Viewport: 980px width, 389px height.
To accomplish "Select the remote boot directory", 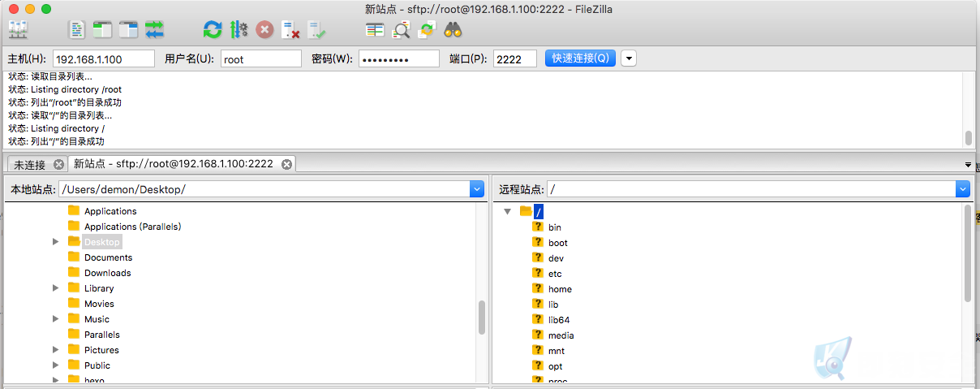I will 558,243.
